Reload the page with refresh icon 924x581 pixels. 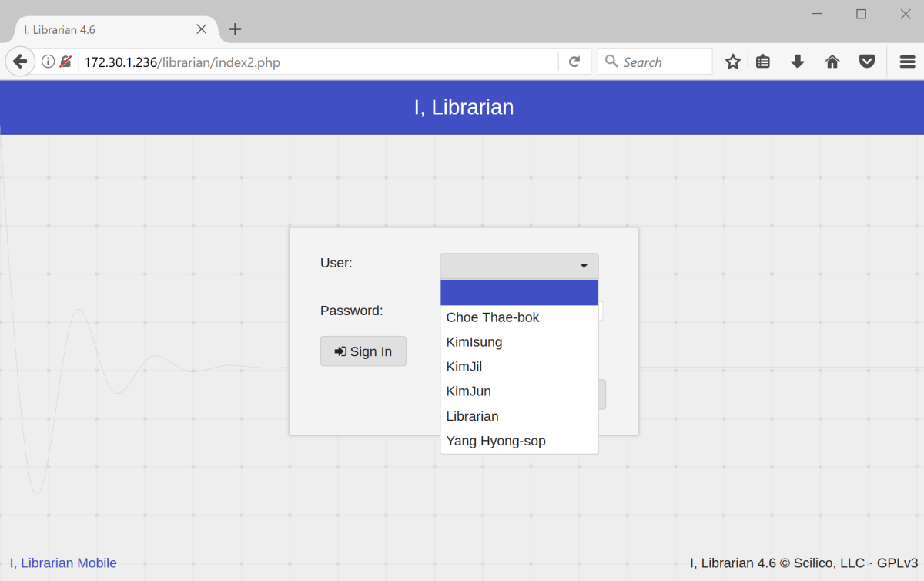click(x=574, y=62)
